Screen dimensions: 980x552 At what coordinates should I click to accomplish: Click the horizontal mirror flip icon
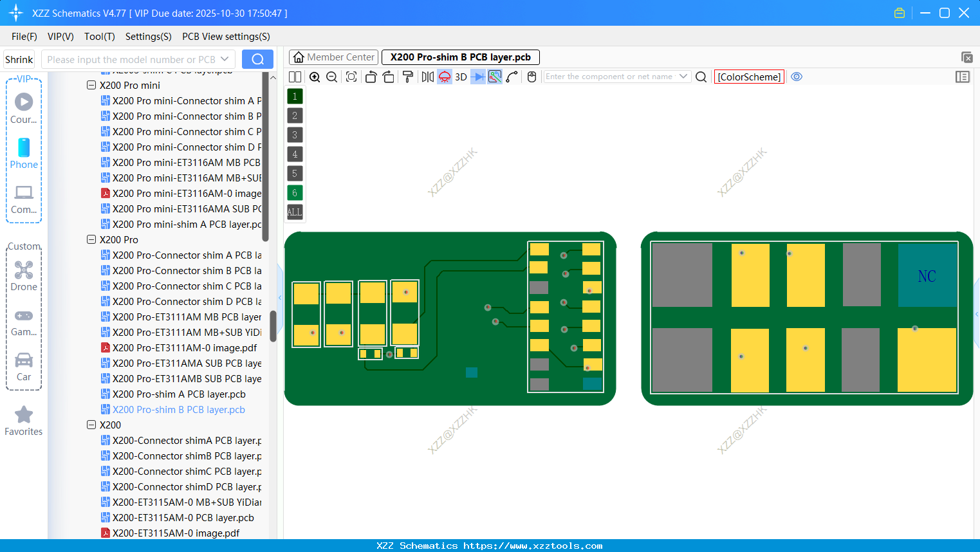pos(427,77)
